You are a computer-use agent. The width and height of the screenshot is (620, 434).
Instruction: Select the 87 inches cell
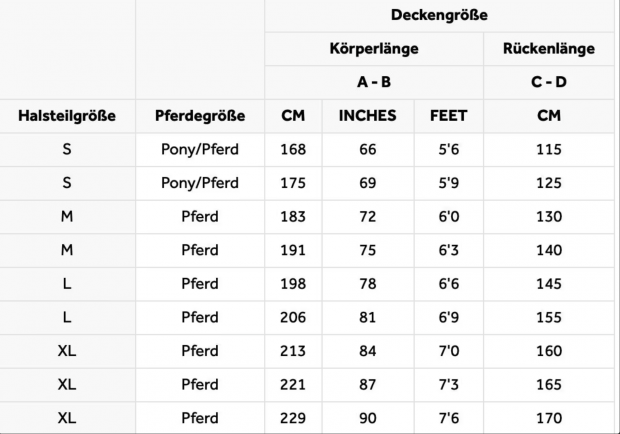(x=368, y=385)
